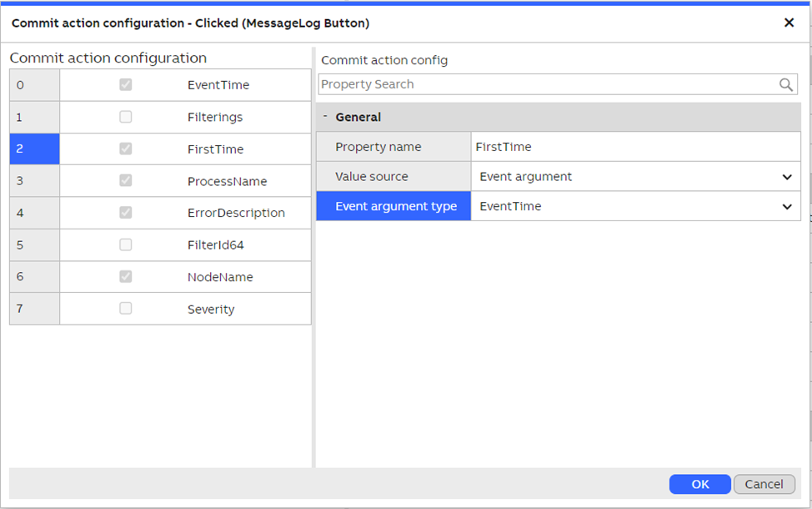Toggle the EventTime checkbox
The width and height of the screenshot is (812, 509).
(125, 84)
